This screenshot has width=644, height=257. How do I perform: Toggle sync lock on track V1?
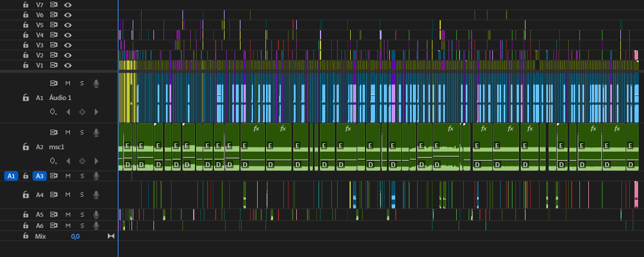point(54,65)
